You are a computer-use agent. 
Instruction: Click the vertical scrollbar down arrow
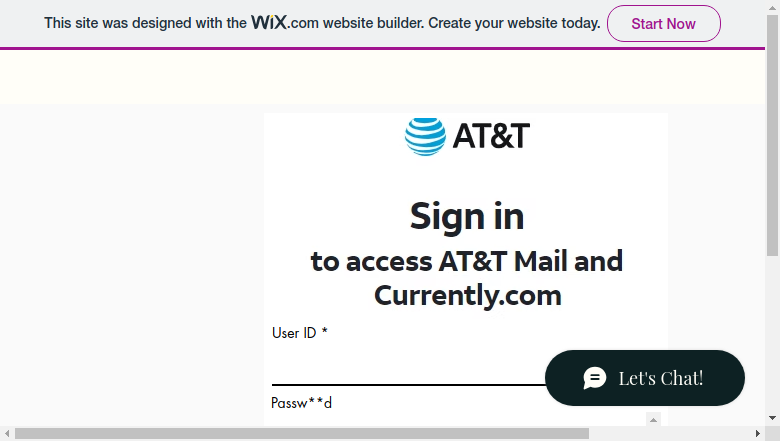pos(773,418)
